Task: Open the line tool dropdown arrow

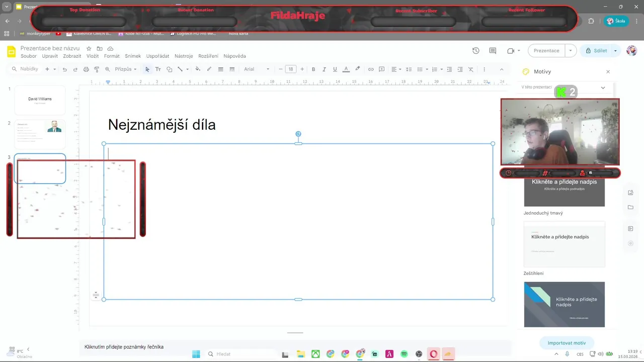Action: (x=187, y=69)
